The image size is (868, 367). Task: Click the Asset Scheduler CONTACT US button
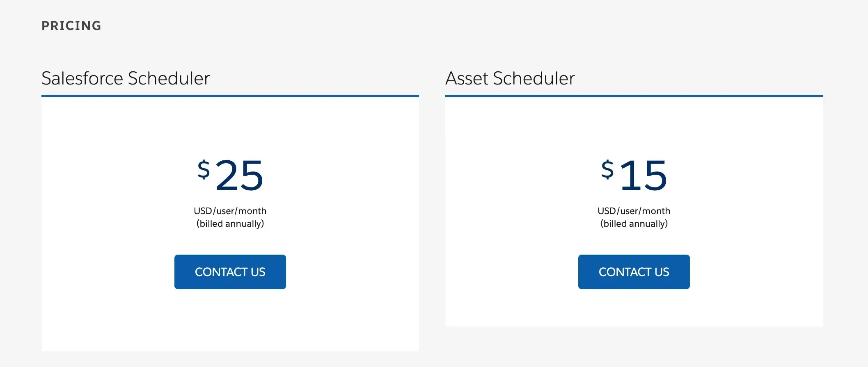634,271
